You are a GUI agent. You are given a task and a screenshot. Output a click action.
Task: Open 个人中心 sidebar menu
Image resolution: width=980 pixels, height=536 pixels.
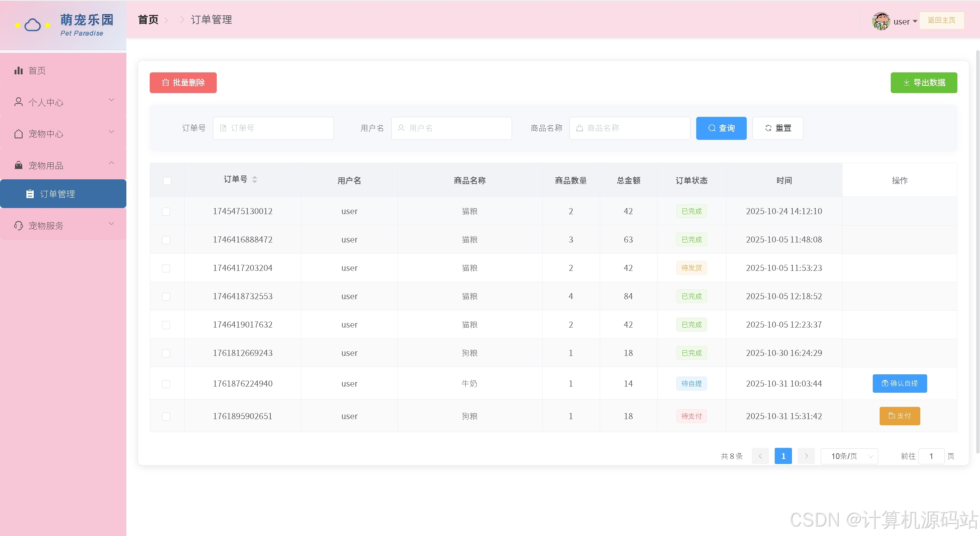[63, 102]
